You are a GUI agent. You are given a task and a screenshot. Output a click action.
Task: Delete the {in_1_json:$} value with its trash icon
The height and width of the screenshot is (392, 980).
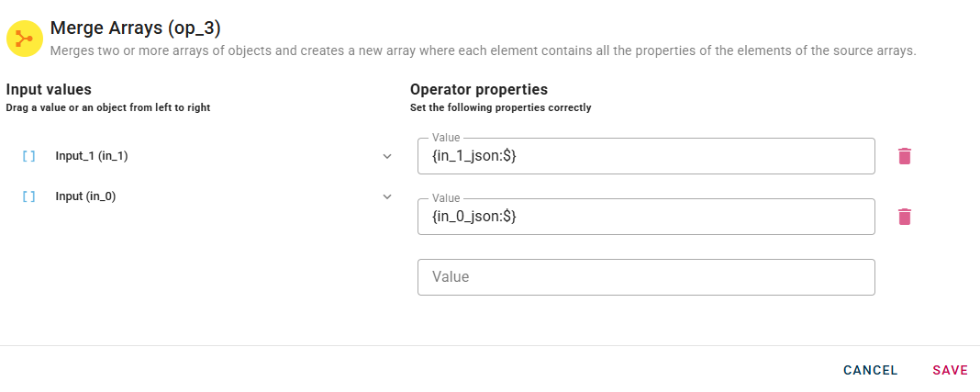[x=905, y=156]
